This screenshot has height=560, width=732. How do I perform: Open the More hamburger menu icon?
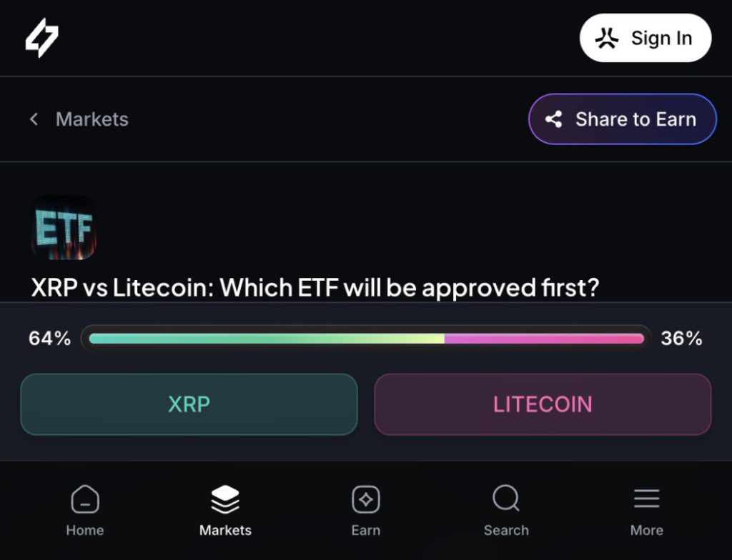[646, 499]
